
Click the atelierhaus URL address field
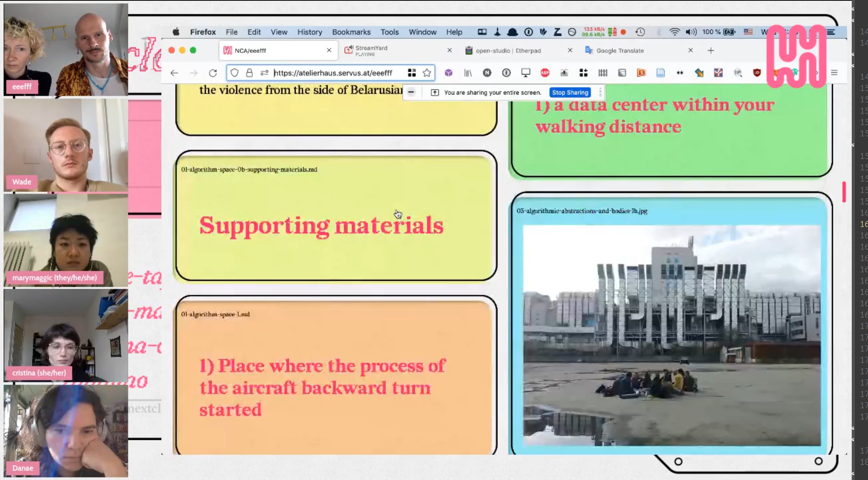point(332,73)
